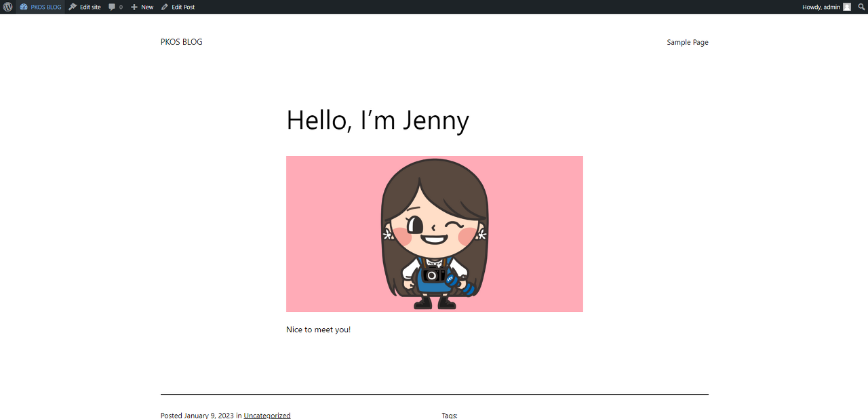Click Edit site in admin bar

tap(85, 7)
